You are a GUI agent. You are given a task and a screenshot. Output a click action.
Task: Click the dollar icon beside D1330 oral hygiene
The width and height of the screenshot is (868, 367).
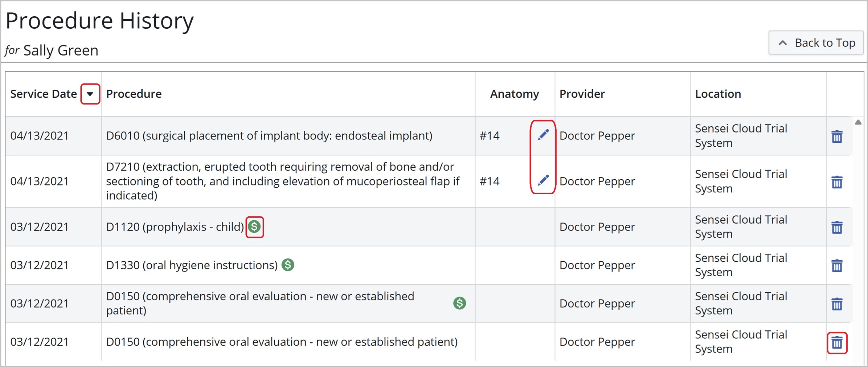[288, 265]
